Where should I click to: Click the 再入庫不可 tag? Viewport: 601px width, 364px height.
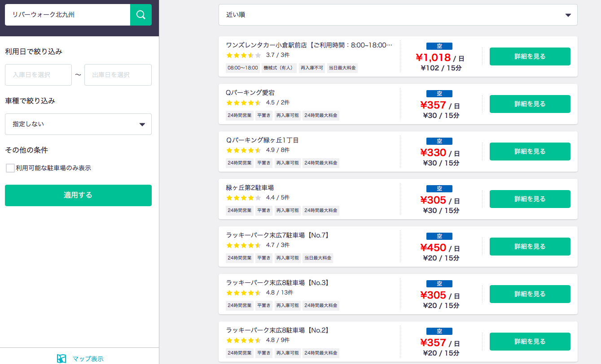point(312,68)
